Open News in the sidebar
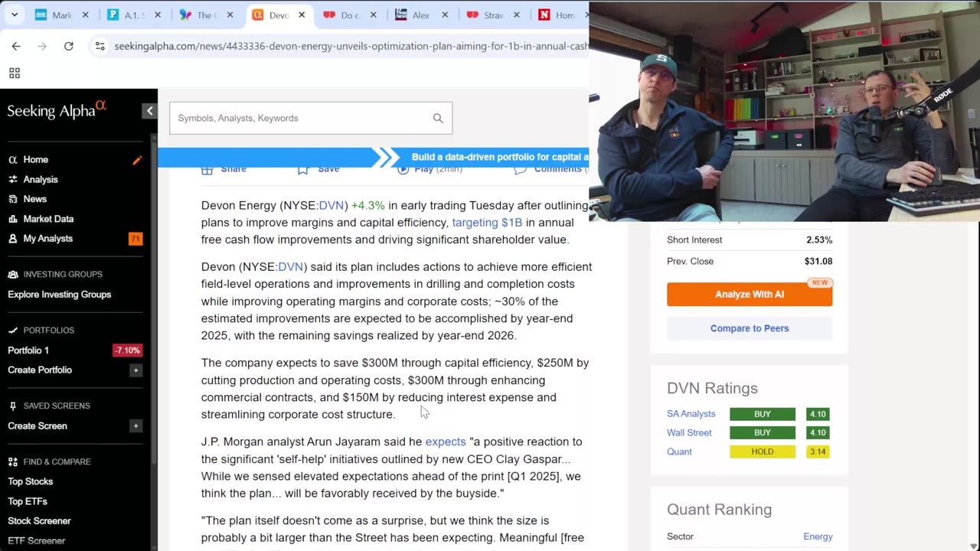The height and width of the screenshot is (551, 980). [x=34, y=199]
